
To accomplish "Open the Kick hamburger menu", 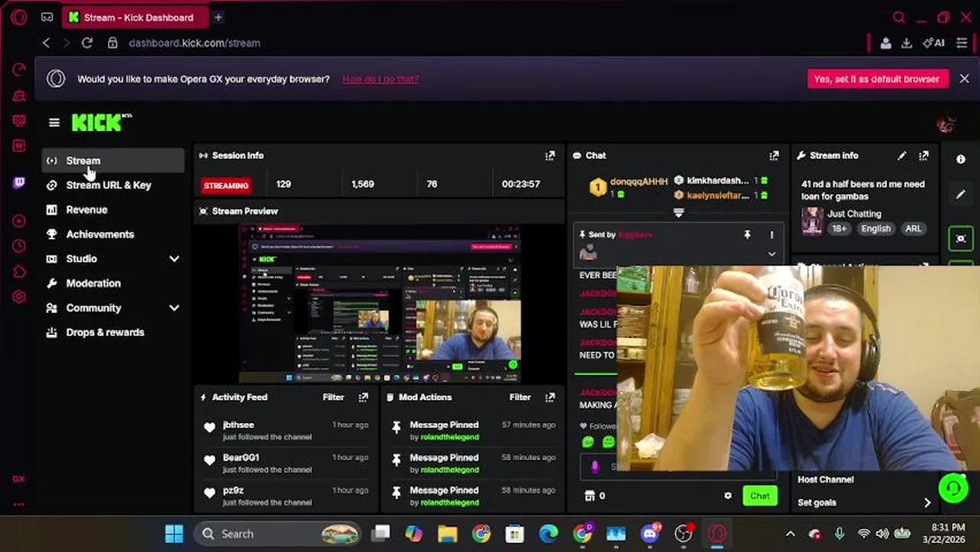I will 54,123.
